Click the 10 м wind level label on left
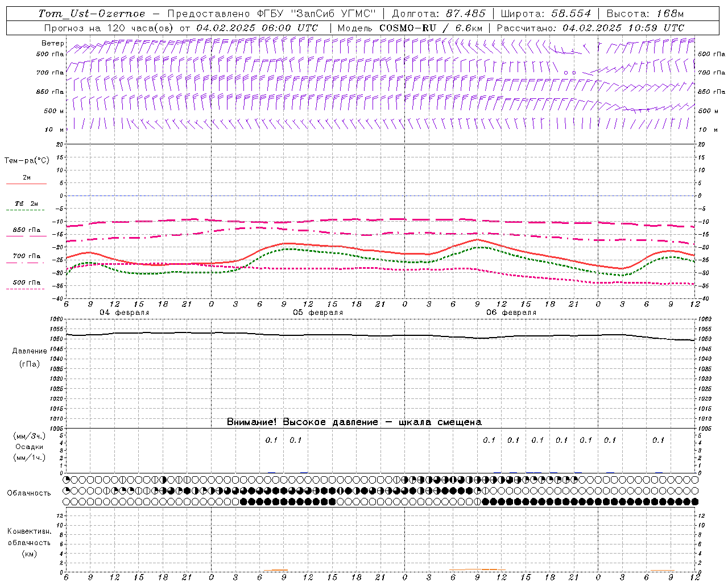The height and width of the screenshot is (582, 728). 55,130
